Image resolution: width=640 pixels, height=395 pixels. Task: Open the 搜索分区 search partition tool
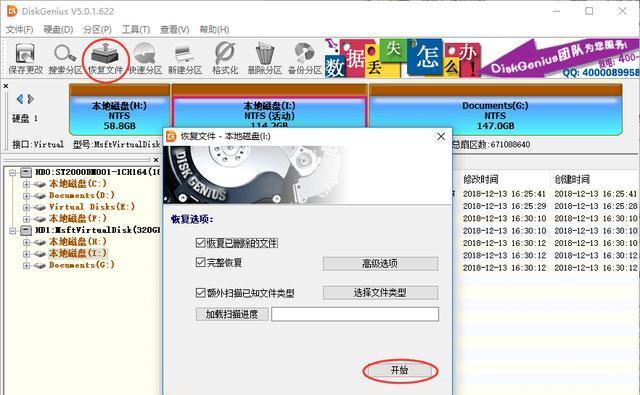point(65,59)
